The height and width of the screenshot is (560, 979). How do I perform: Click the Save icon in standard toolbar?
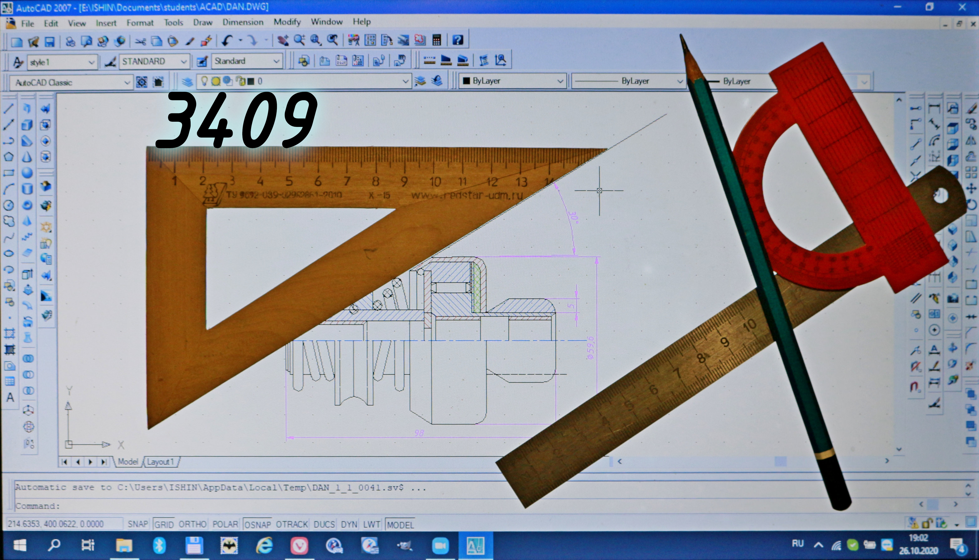[50, 41]
